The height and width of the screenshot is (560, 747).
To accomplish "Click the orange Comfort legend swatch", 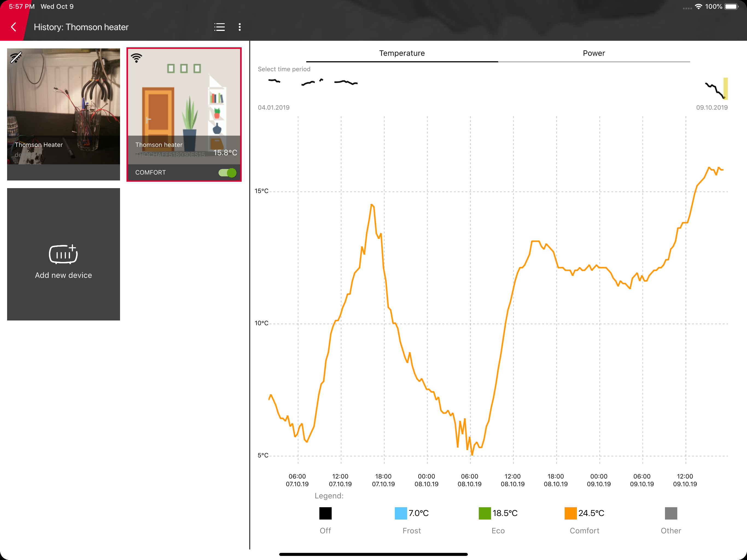I will point(570,513).
